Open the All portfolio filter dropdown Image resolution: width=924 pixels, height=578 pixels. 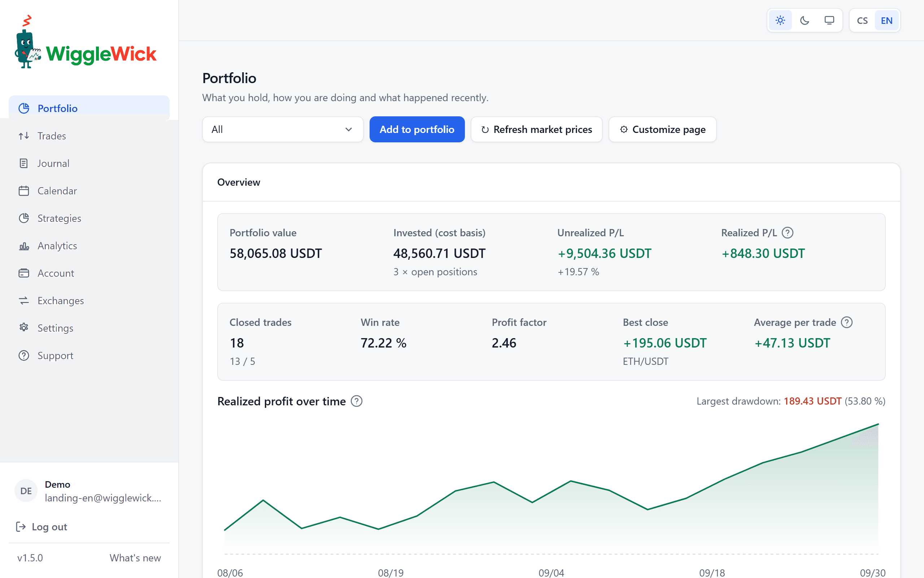point(283,129)
